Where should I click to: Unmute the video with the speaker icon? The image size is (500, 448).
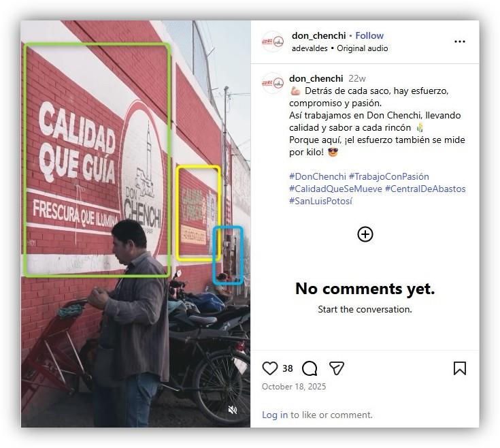pos(233,410)
